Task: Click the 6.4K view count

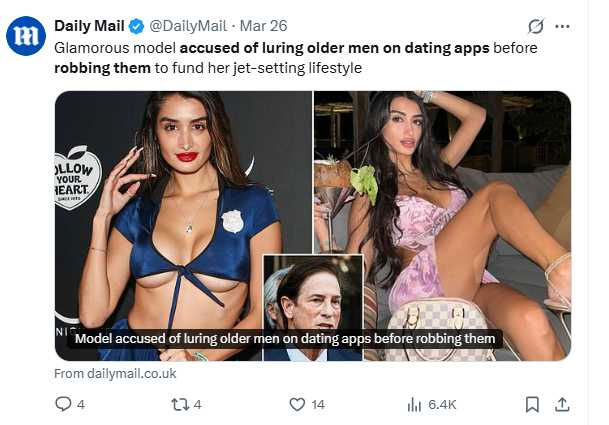Action: point(442,404)
